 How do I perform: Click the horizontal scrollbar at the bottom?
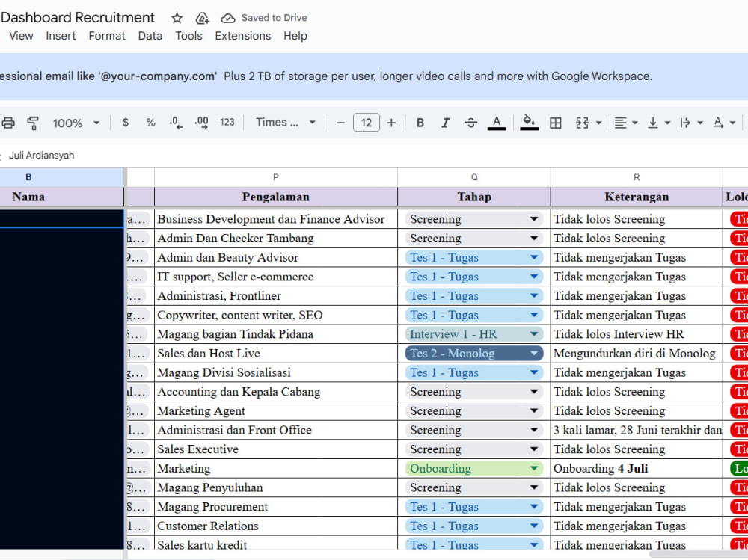point(699,554)
